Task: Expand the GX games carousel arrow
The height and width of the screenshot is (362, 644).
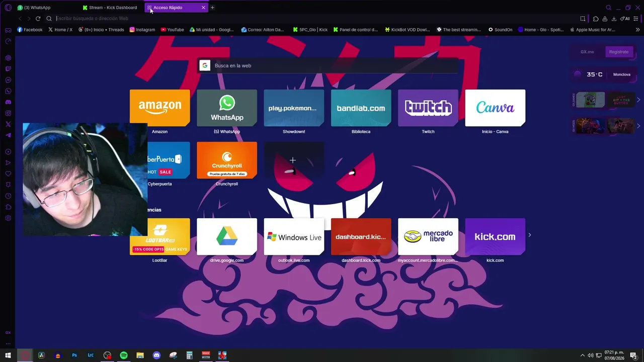Action: [638, 100]
